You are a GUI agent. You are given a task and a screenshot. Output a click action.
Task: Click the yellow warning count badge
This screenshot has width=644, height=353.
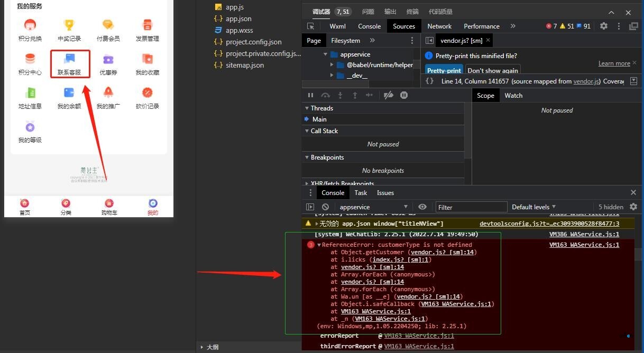tap(567, 26)
